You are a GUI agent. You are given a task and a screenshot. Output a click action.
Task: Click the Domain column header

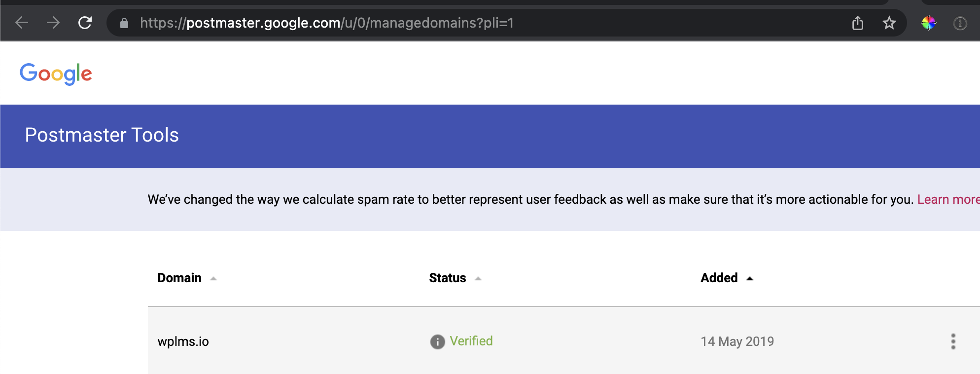179,278
